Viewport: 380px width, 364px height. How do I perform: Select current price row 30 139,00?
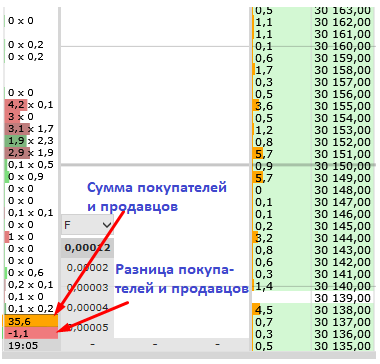pyautogui.click(x=342, y=298)
